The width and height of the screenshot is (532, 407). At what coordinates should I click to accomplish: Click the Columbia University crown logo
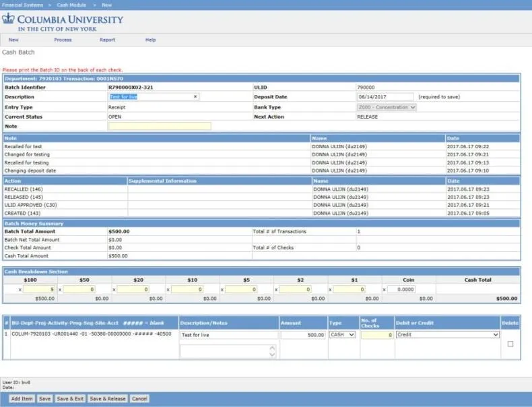[8, 18]
